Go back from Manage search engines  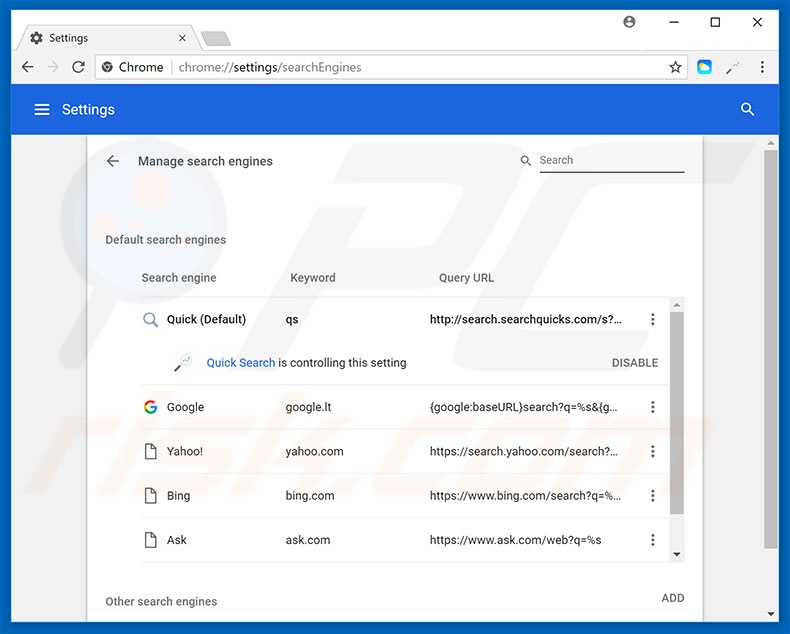(x=113, y=161)
